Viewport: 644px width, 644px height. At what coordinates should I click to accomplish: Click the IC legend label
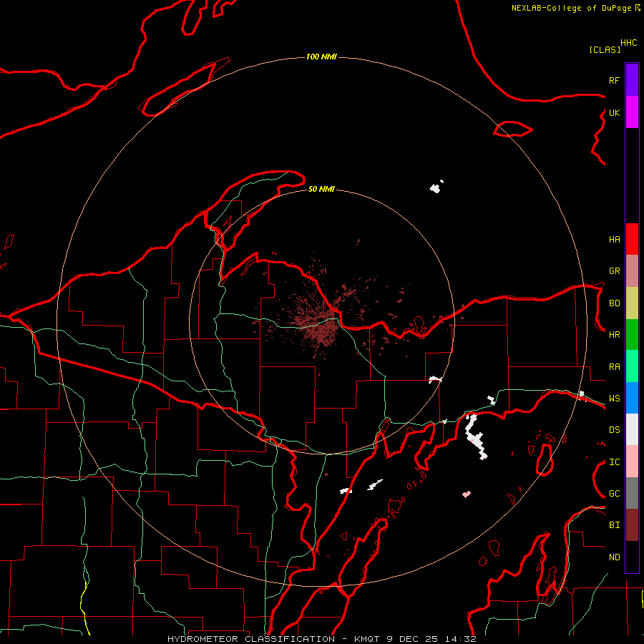[614, 462]
